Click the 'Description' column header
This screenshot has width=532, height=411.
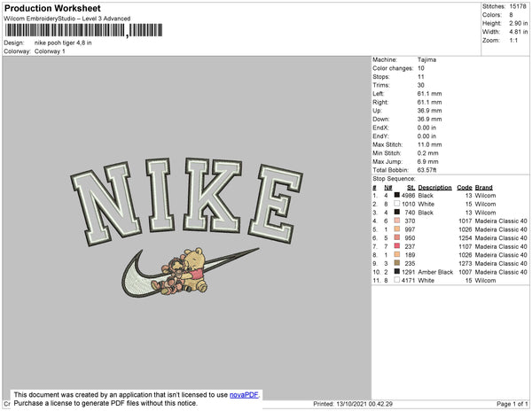435,188
